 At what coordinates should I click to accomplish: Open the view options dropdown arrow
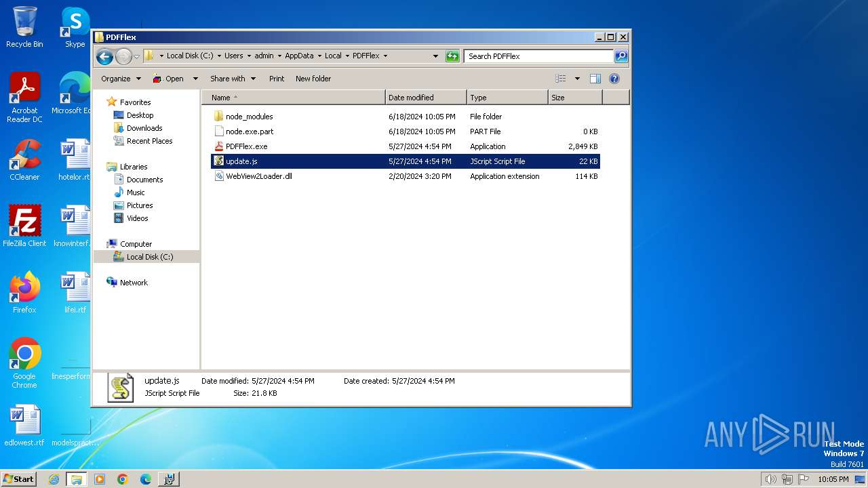click(x=577, y=79)
